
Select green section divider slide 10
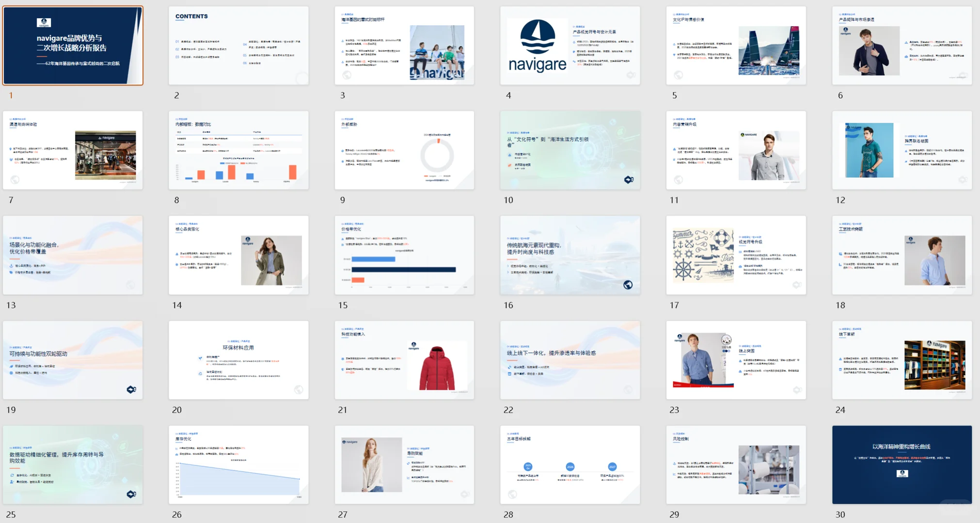tap(570, 150)
